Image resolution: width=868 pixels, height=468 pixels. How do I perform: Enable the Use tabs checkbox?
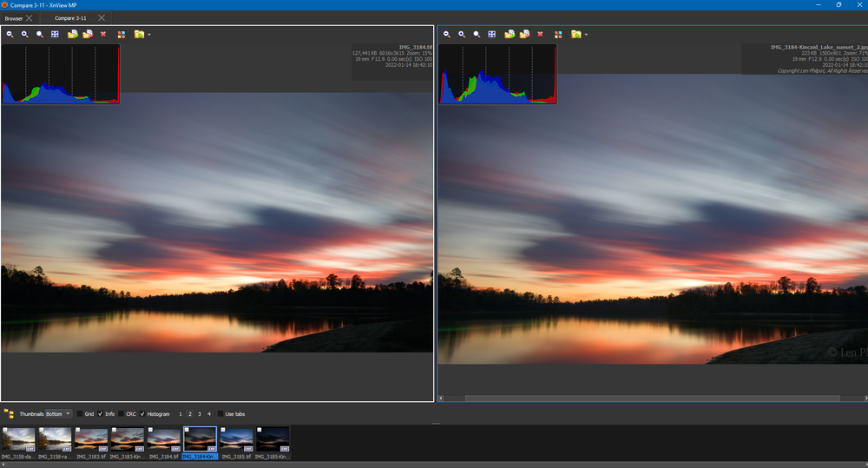(220, 413)
